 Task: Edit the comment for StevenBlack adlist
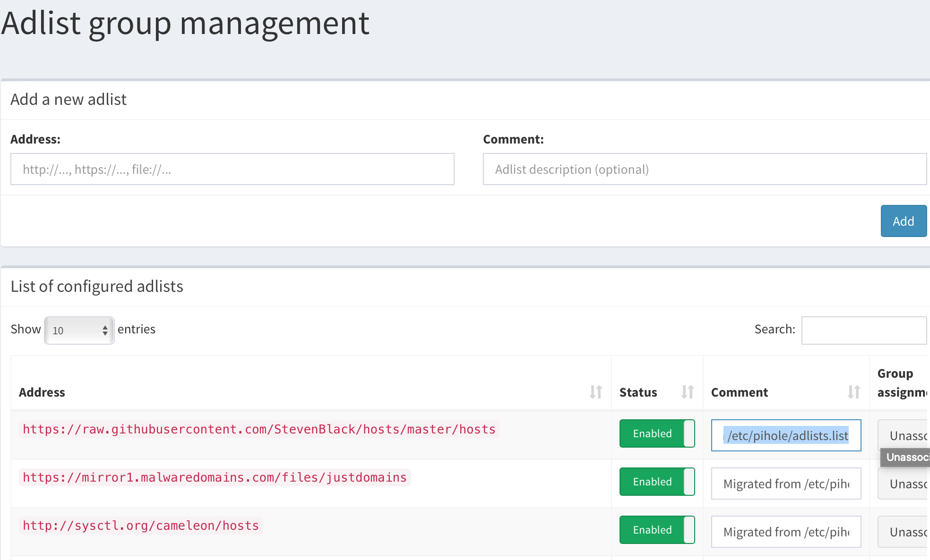[x=786, y=435]
